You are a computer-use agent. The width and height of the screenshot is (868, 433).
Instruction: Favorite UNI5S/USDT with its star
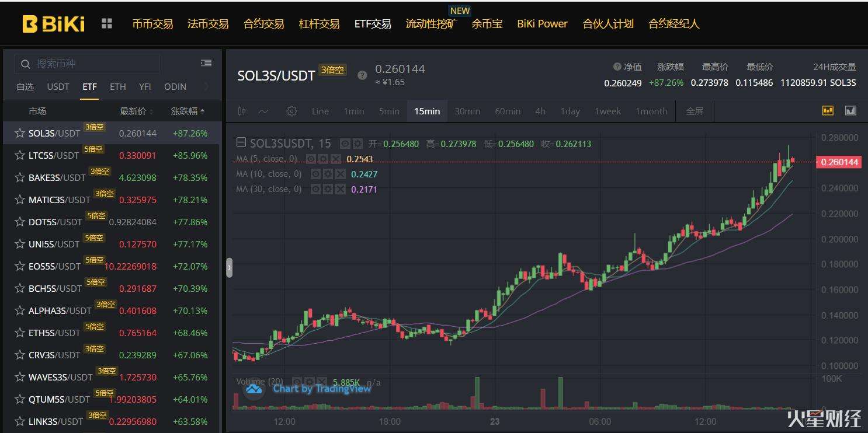20,244
